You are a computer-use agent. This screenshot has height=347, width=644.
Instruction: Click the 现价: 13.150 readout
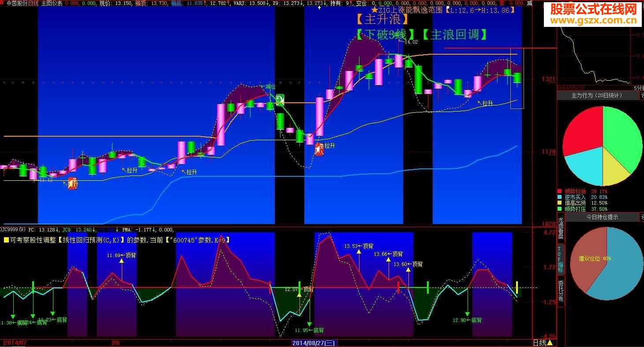[x=116, y=3]
